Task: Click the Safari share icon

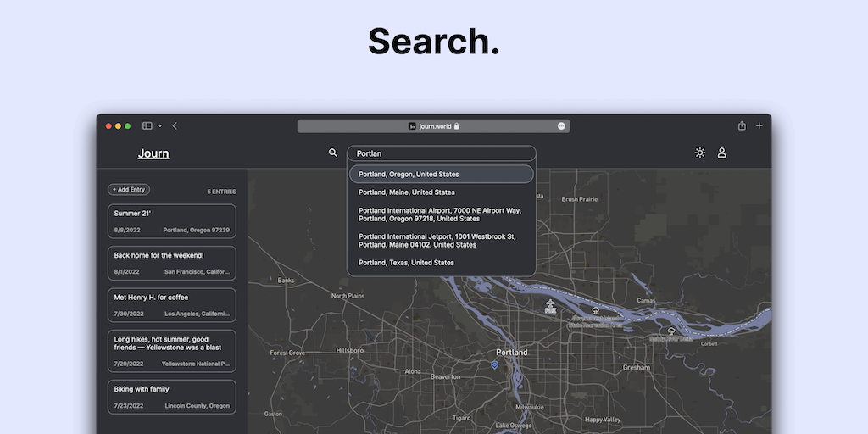Action: [742, 125]
